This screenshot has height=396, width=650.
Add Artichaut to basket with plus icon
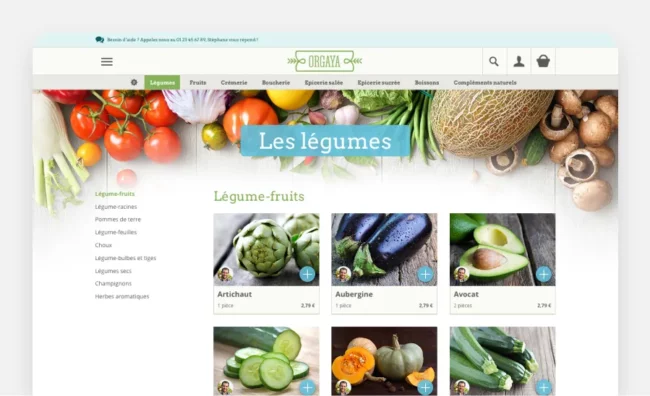(307, 274)
